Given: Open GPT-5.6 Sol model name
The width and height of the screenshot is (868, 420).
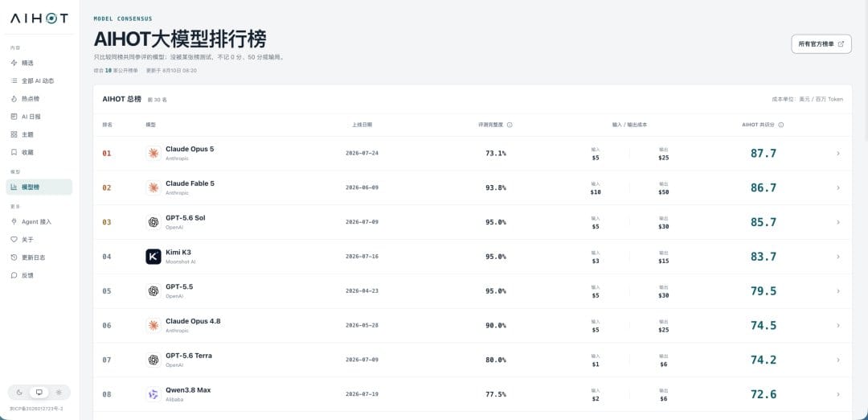Looking at the screenshot, I should click(x=186, y=218).
